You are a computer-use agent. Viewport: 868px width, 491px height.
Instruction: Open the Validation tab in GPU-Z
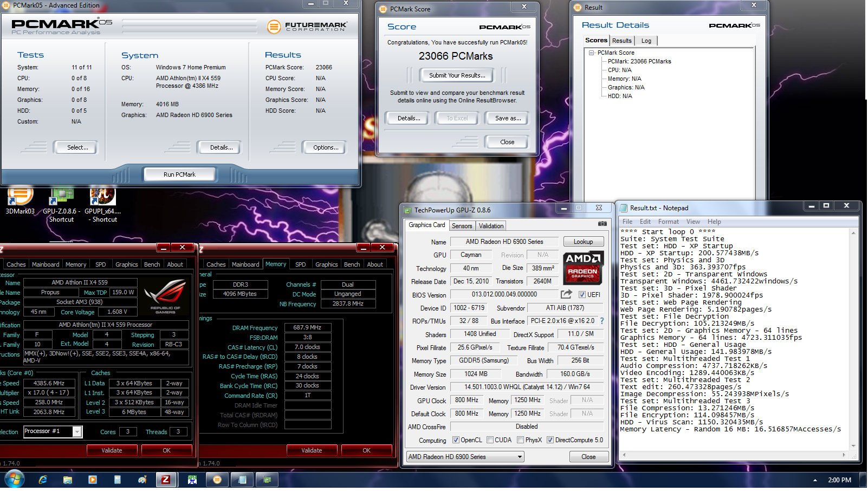491,226
